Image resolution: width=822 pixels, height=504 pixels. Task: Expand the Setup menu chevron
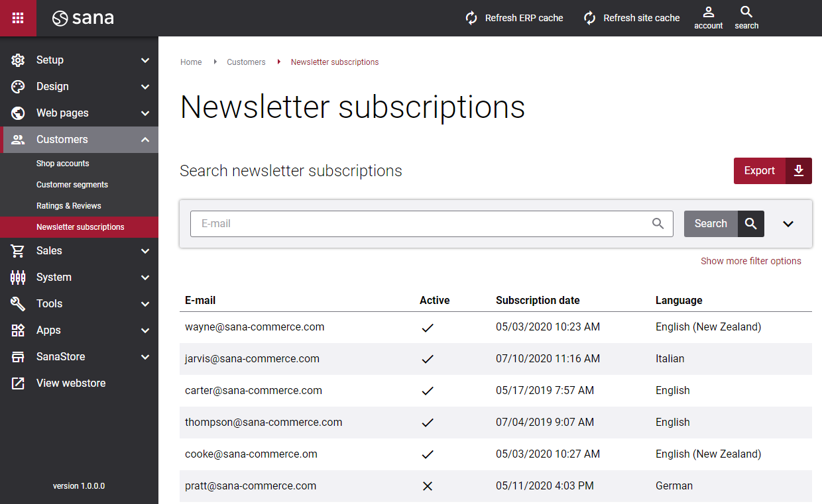point(145,60)
